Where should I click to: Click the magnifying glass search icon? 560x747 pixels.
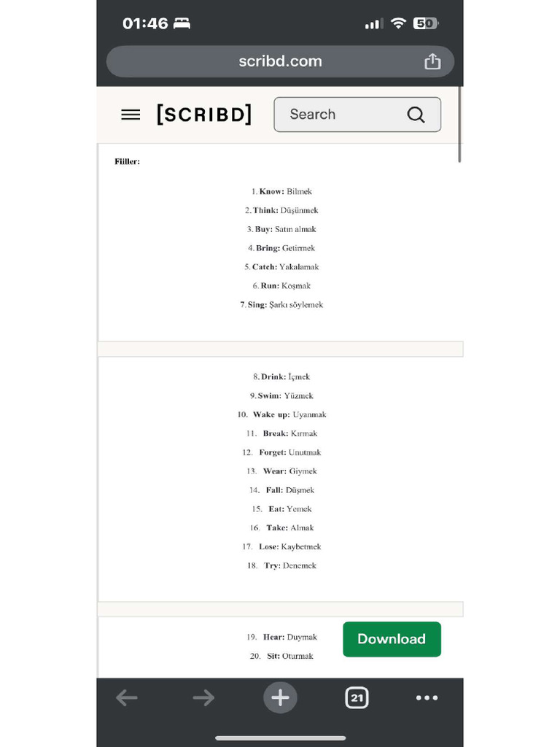click(416, 115)
